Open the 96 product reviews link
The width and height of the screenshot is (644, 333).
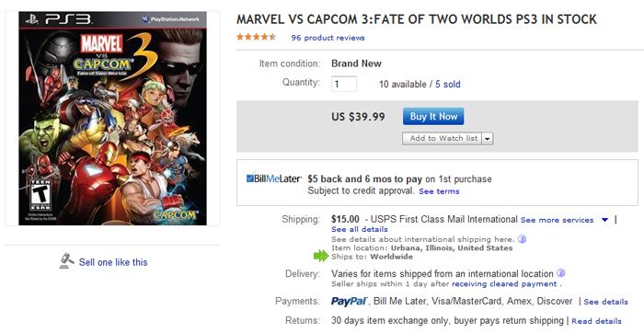(328, 38)
